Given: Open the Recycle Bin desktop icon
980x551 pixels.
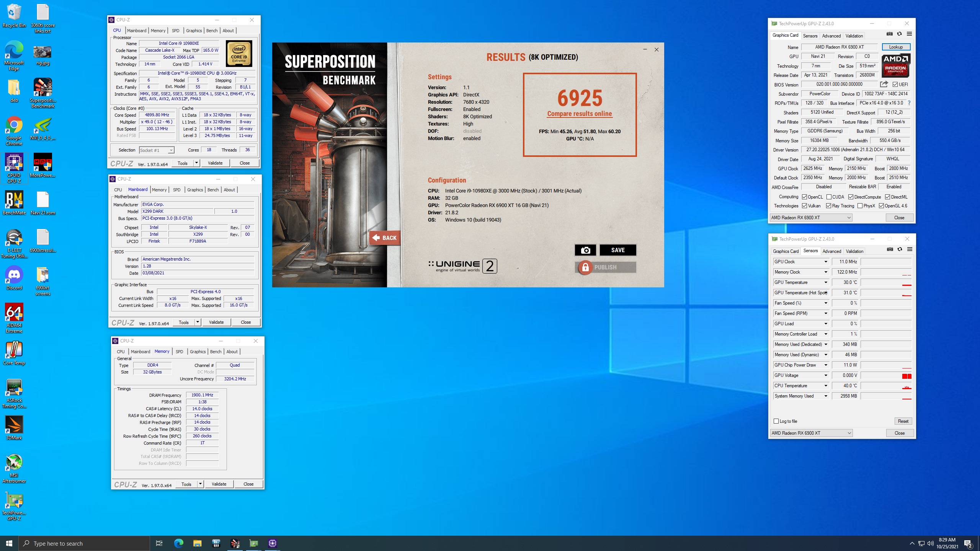Looking at the screenshot, I should click(x=14, y=16).
